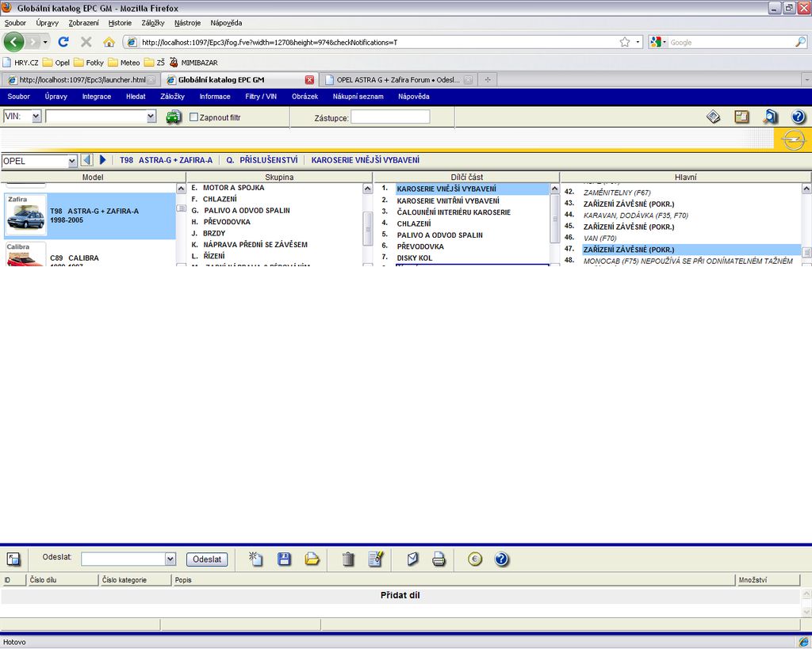This screenshot has height=649, width=812.
Task: Select group G. PALIVO A ODVOD SPALIN
Action: point(240,211)
